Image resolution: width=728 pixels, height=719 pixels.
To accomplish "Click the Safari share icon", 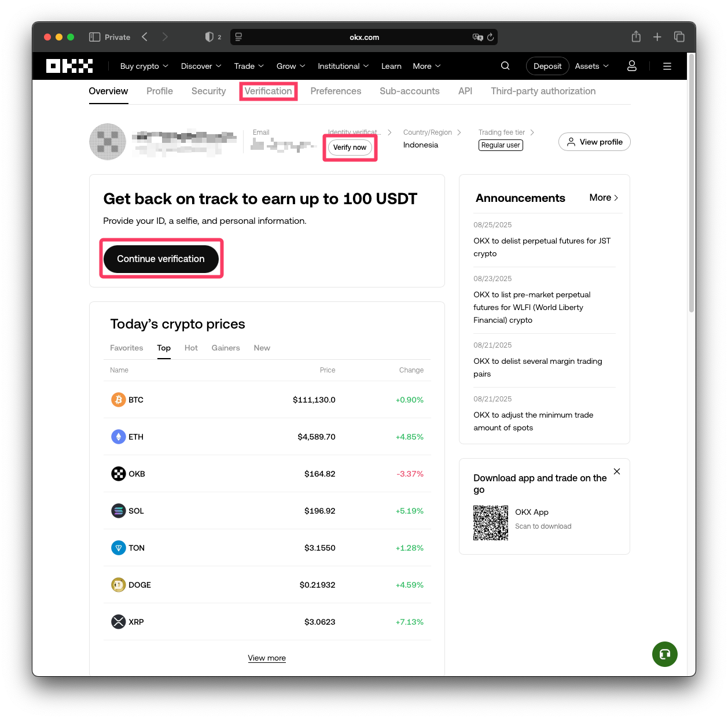I will [x=636, y=37].
